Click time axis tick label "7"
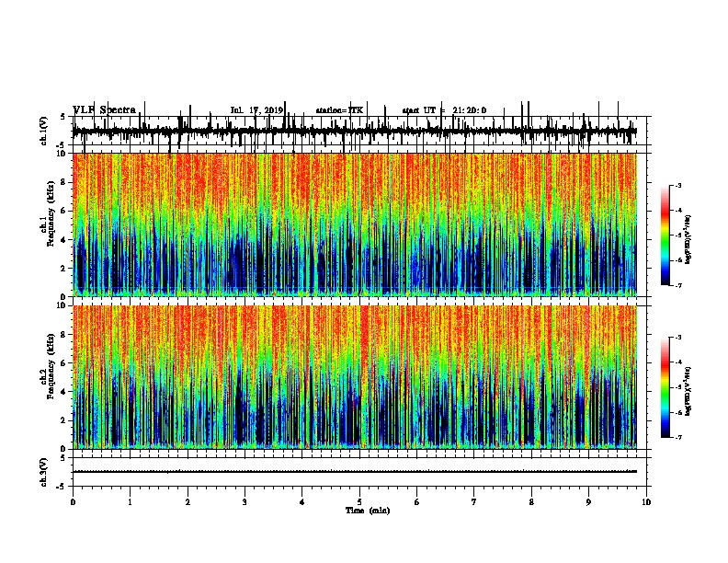This screenshot has width=728, height=563. [474, 502]
